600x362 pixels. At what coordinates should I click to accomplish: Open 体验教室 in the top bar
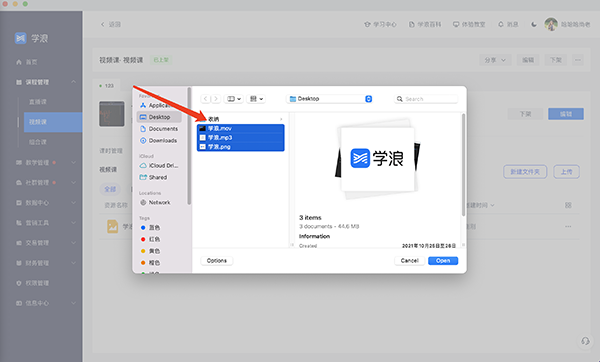(469, 24)
